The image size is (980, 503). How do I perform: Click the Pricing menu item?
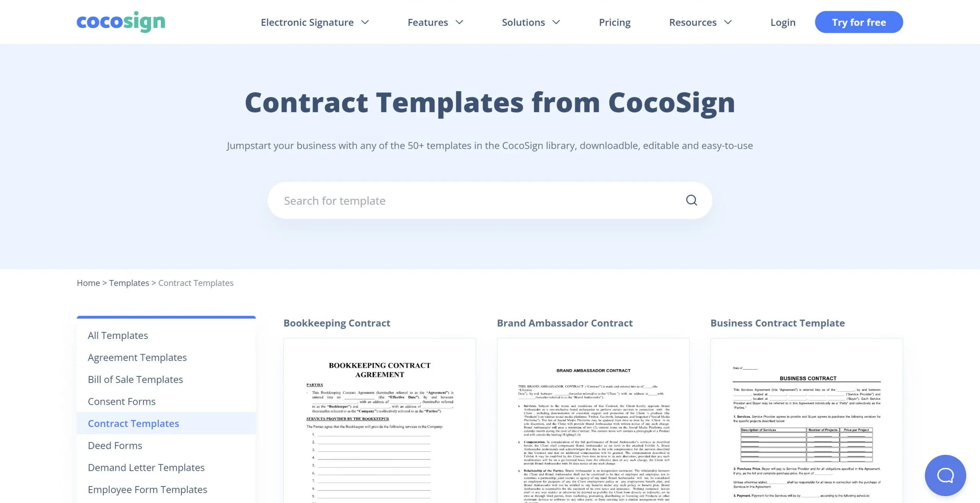point(614,22)
